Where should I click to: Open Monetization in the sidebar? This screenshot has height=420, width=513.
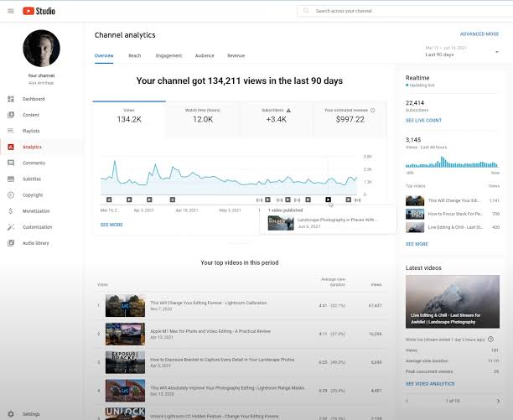(x=36, y=211)
